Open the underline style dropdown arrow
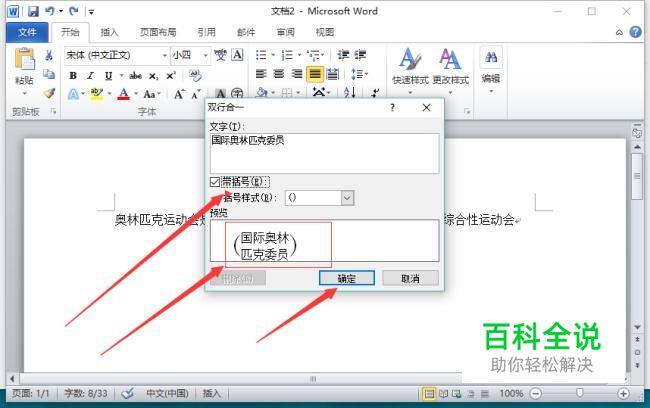 tap(121, 75)
